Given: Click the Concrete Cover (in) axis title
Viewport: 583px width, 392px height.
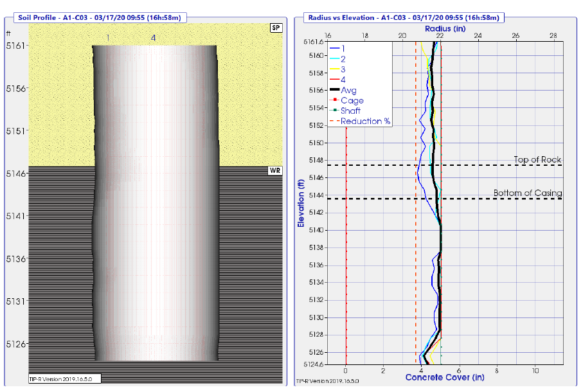Looking at the screenshot, I should coord(444,378).
